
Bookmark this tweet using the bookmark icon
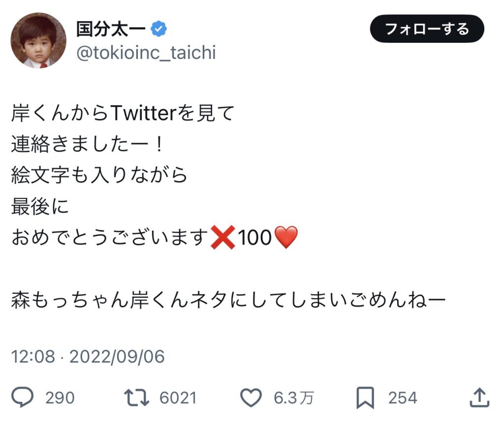click(365, 397)
